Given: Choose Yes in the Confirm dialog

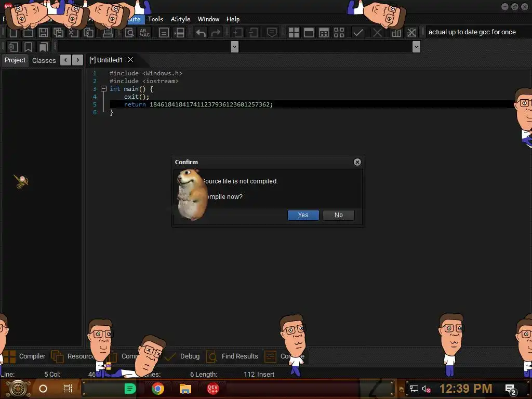Looking at the screenshot, I should (x=303, y=215).
